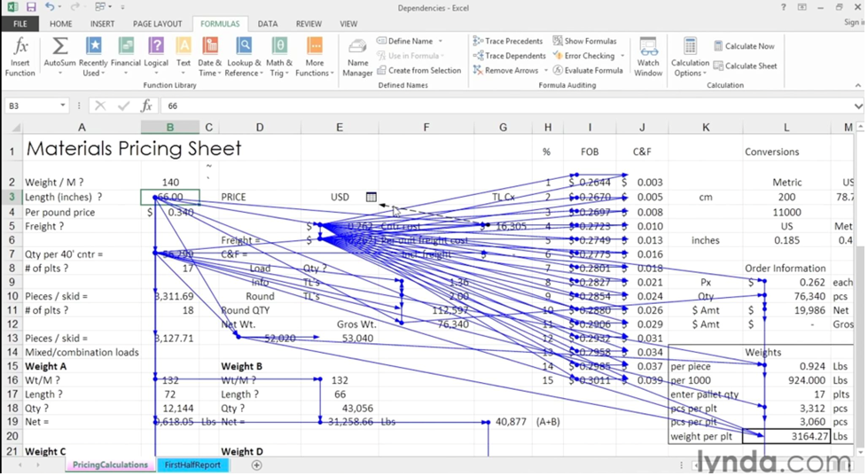Viewport: 868px width, 476px height.
Task: Open Ribbon Display Options
Action: (x=802, y=7)
